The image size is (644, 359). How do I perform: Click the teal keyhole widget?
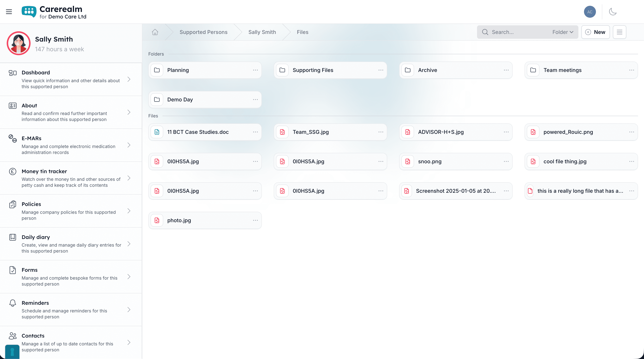click(12, 352)
